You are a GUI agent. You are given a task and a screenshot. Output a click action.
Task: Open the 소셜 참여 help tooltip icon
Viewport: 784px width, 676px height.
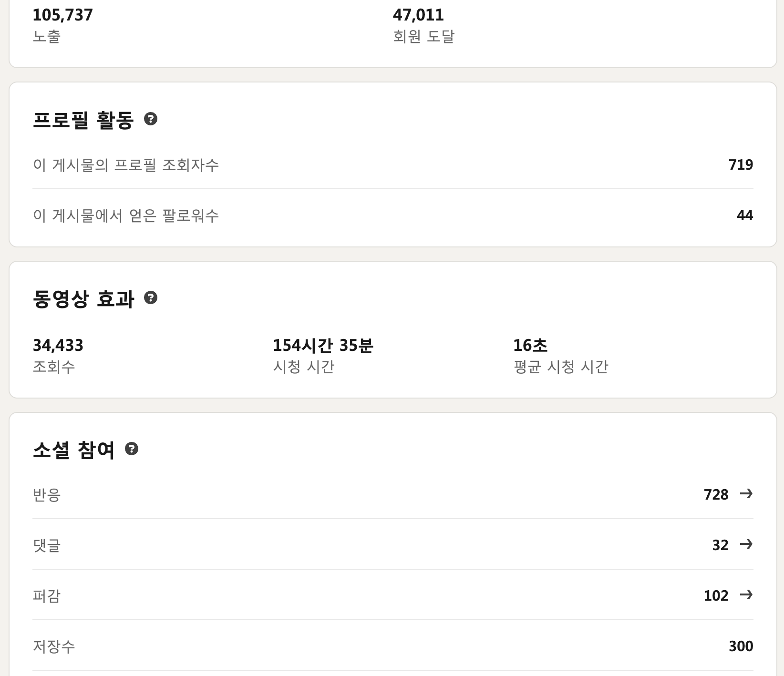point(132,449)
